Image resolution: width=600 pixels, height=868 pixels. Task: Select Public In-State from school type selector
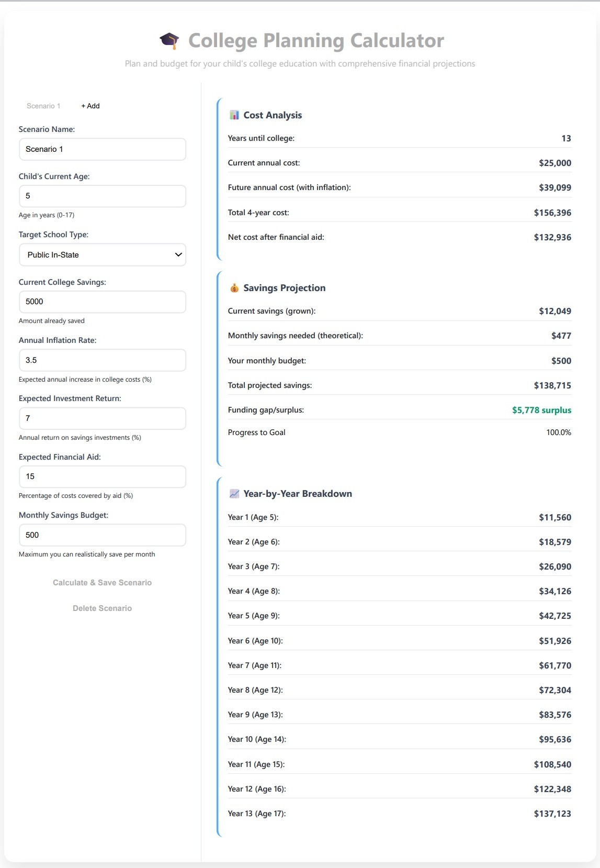tap(103, 255)
